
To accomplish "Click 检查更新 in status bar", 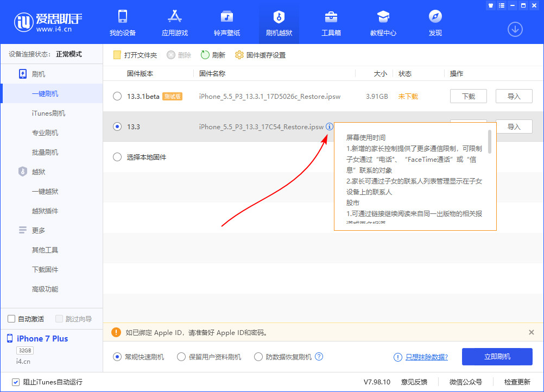I will 517,382.
